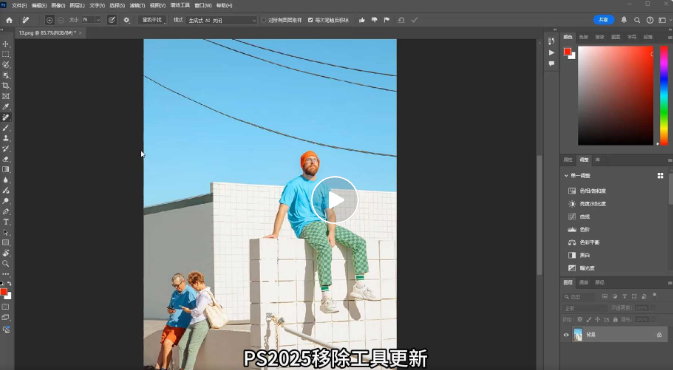This screenshot has width=673, height=370.
Task: Open the search magnifier icon
Action: (x=637, y=20)
